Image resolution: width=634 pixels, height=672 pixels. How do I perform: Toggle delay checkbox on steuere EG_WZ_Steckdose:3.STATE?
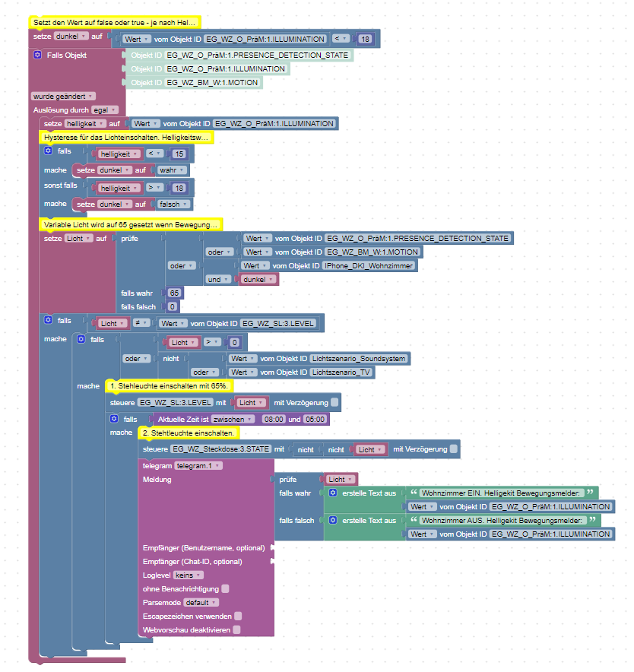point(454,449)
